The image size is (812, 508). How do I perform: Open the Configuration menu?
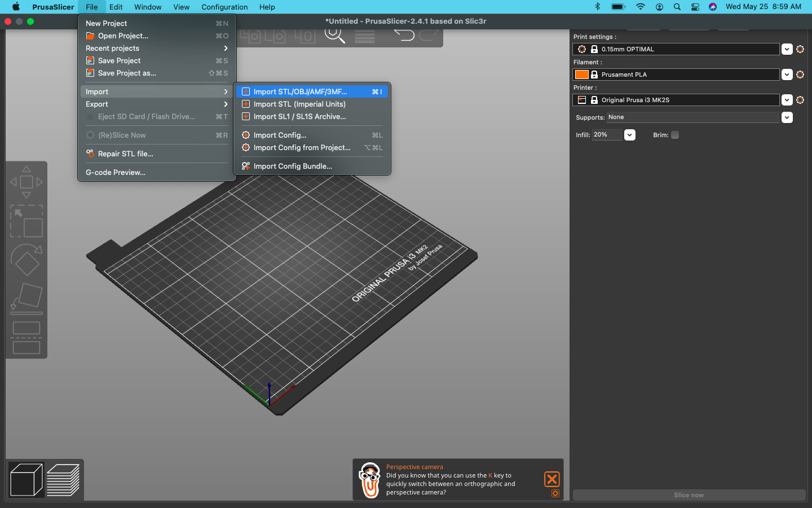(x=224, y=7)
